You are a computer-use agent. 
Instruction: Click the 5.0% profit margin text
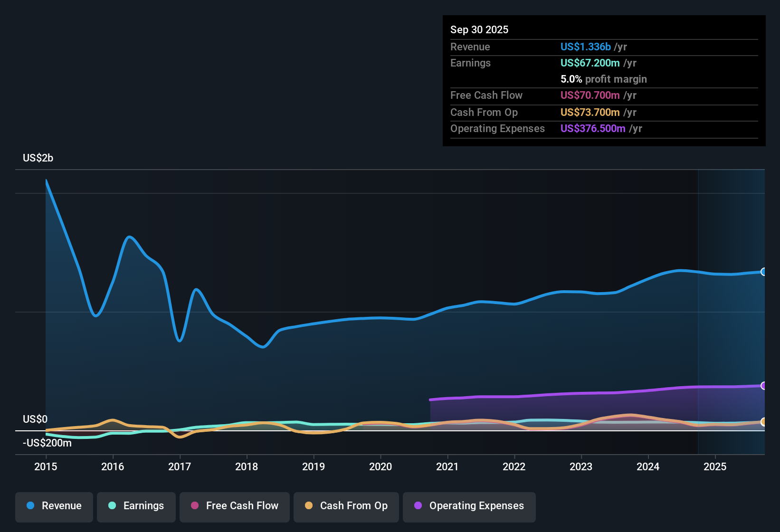click(x=604, y=79)
